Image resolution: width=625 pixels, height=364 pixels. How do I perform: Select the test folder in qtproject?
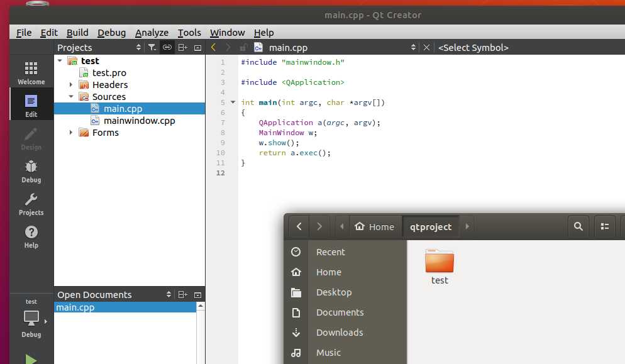pyautogui.click(x=440, y=267)
